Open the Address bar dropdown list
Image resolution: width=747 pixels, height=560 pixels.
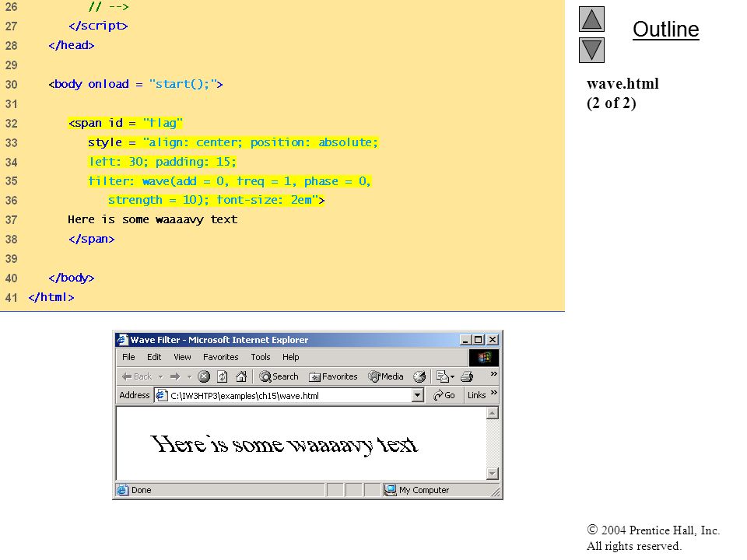417,395
